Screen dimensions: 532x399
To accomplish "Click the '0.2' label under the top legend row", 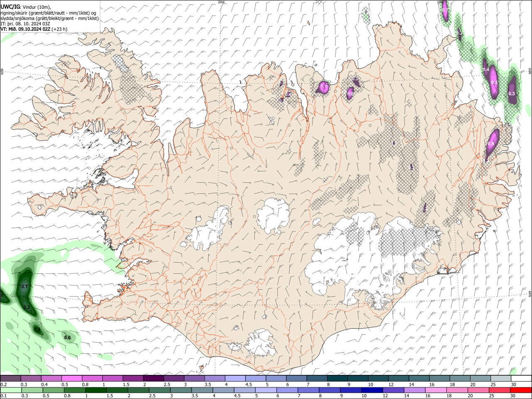I will 3,384.
